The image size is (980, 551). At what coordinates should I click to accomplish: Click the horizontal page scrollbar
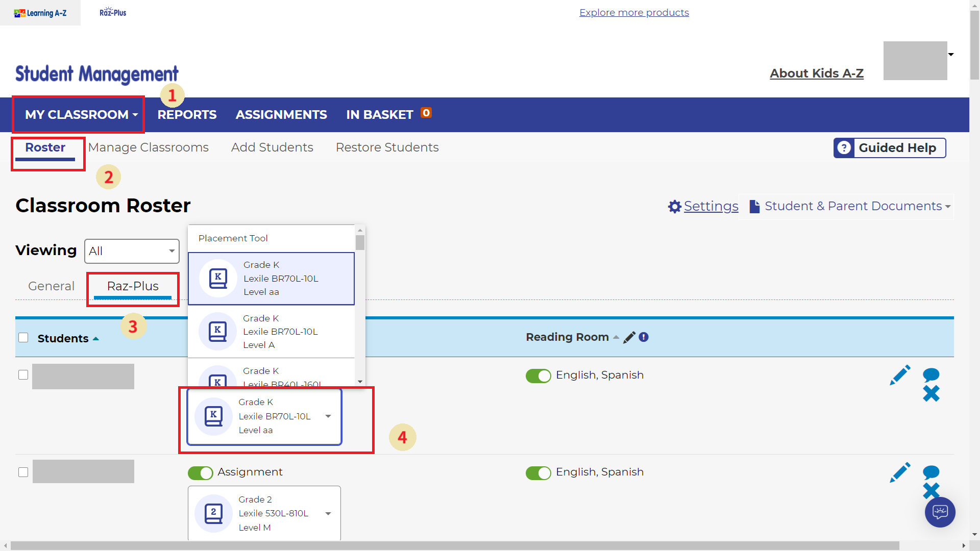pos(455,546)
